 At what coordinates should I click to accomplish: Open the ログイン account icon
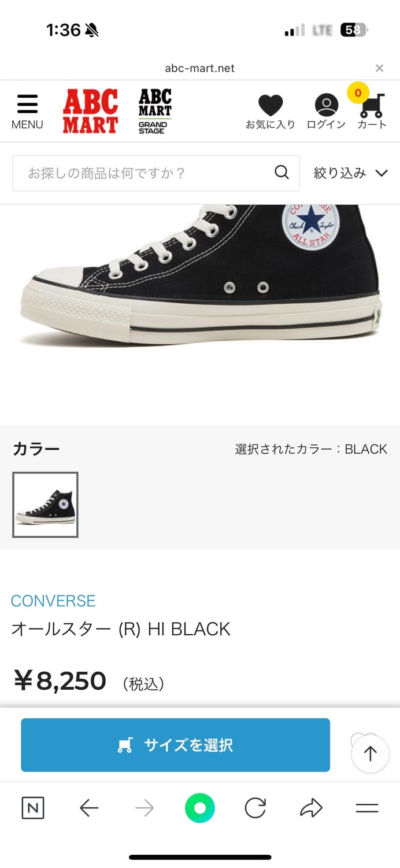[x=326, y=112]
